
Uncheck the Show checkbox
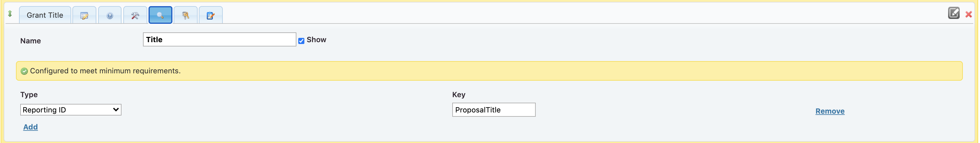pos(301,41)
